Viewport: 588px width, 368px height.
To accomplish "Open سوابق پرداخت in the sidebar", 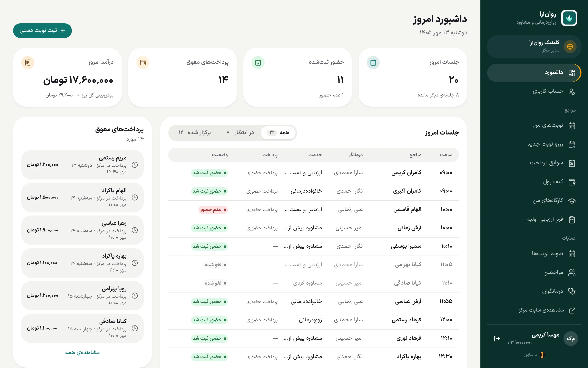I will (534, 163).
